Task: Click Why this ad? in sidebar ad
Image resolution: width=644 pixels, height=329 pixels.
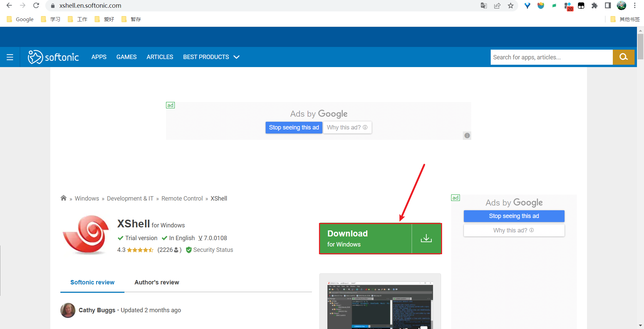Action: point(514,230)
